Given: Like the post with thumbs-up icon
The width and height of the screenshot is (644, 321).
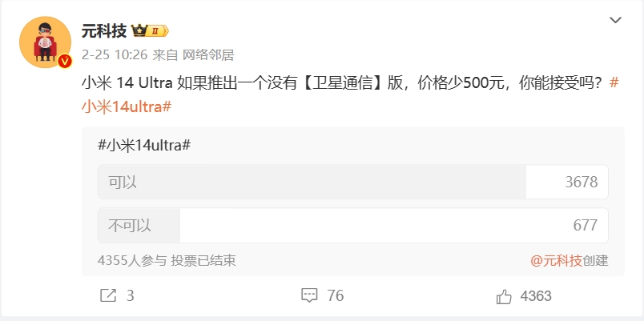Looking at the screenshot, I should coord(504,296).
